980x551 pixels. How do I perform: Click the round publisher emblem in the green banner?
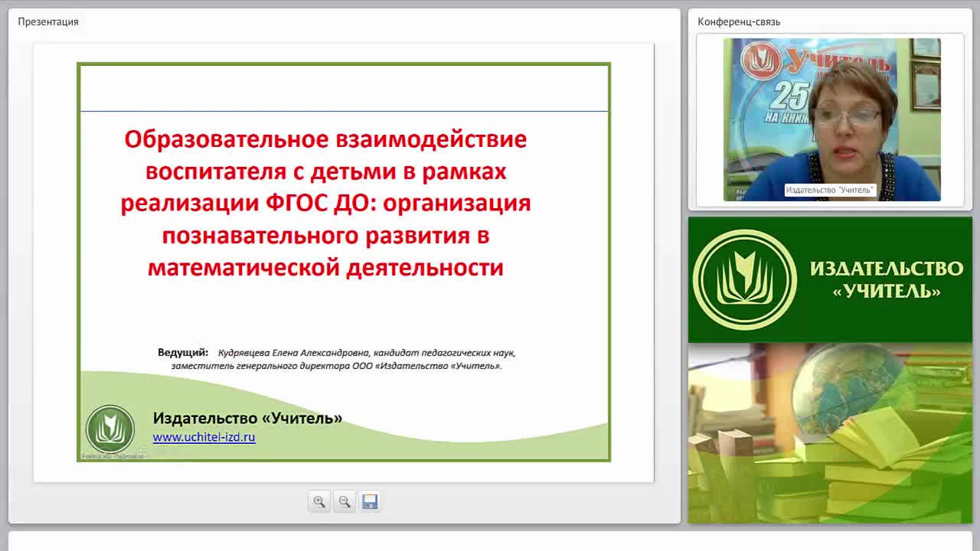(745, 280)
